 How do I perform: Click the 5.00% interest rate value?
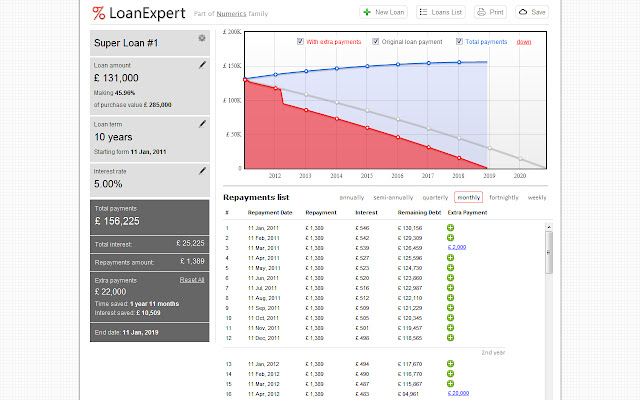pyautogui.click(x=108, y=184)
